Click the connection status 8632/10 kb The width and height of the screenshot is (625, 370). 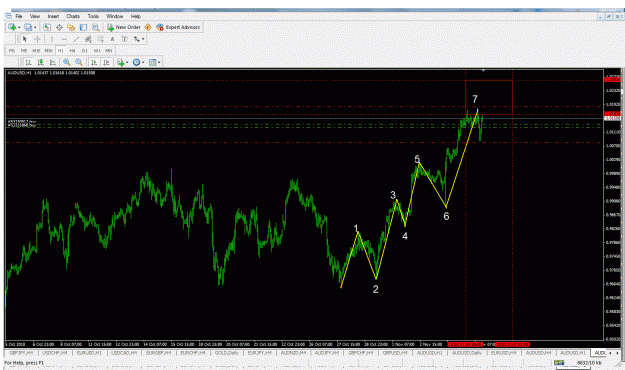589,363
